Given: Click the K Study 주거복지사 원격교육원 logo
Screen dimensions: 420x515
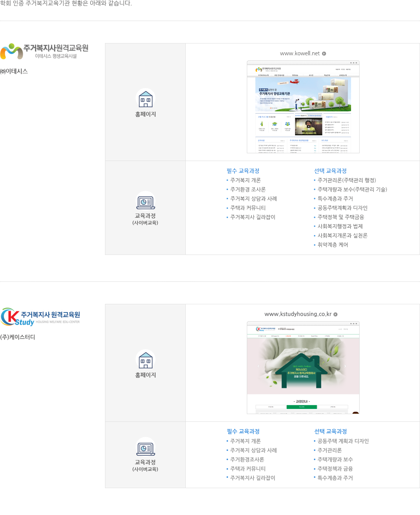Looking at the screenshot, I should [40, 317].
